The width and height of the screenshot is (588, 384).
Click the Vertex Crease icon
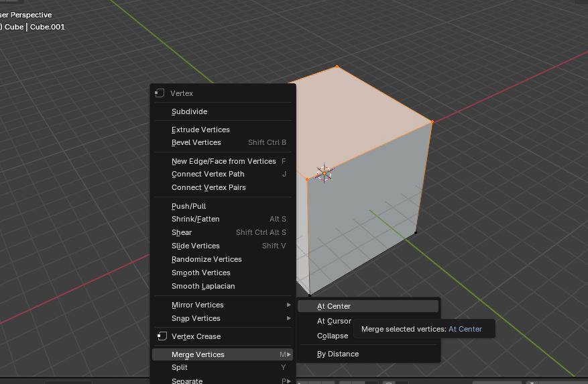pyautogui.click(x=162, y=336)
